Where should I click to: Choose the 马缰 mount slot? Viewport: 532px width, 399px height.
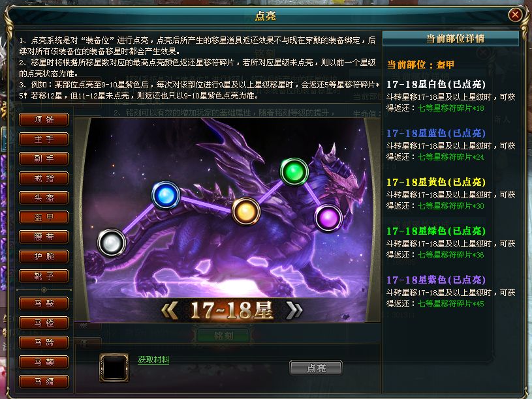pyautogui.click(x=44, y=381)
